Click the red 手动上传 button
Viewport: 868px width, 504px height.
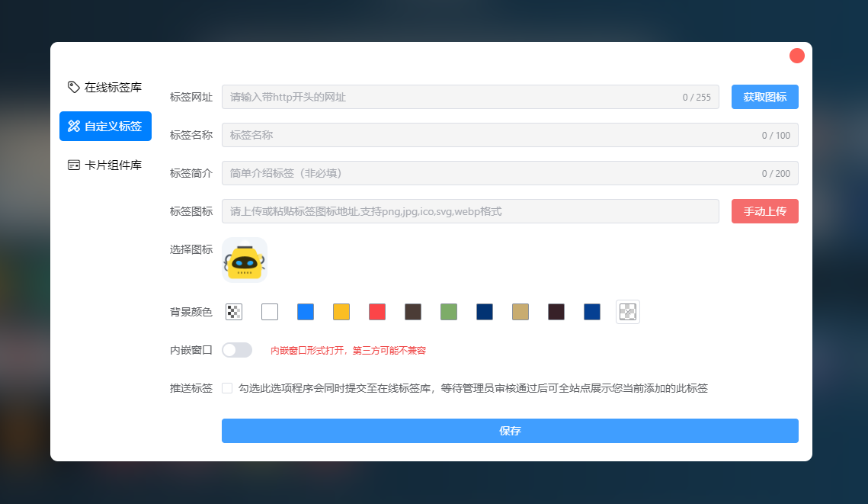click(x=764, y=211)
